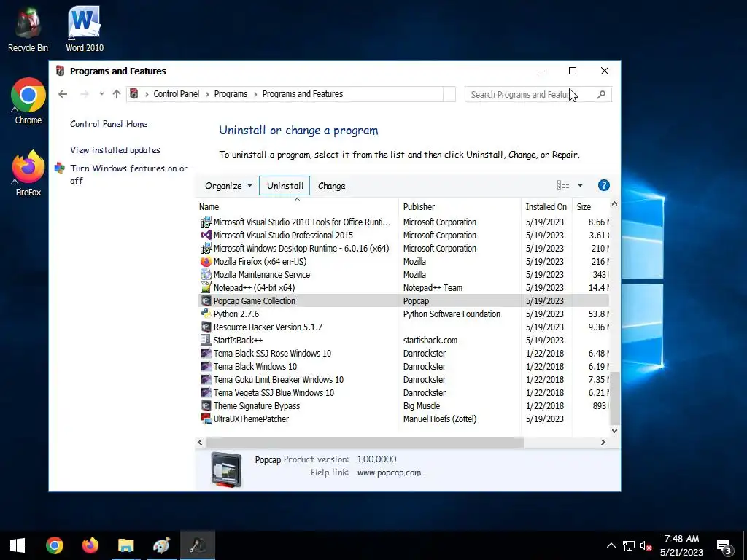Open Control Panel Home link

coord(109,124)
